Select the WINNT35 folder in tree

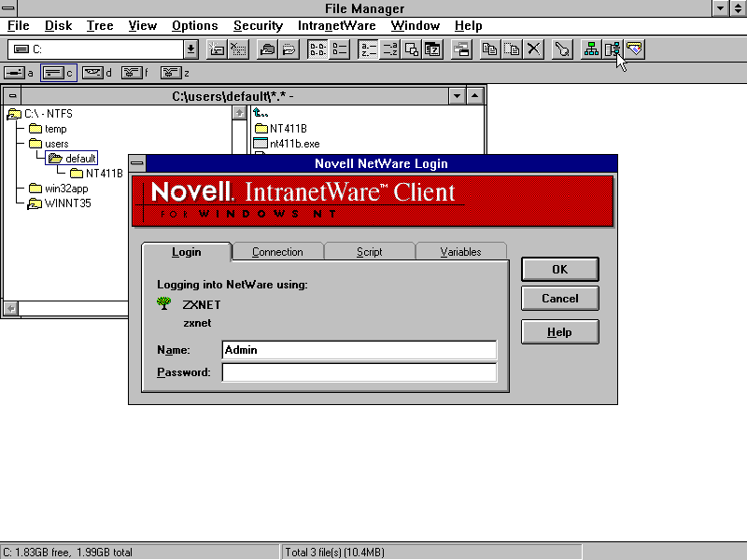click(60, 203)
